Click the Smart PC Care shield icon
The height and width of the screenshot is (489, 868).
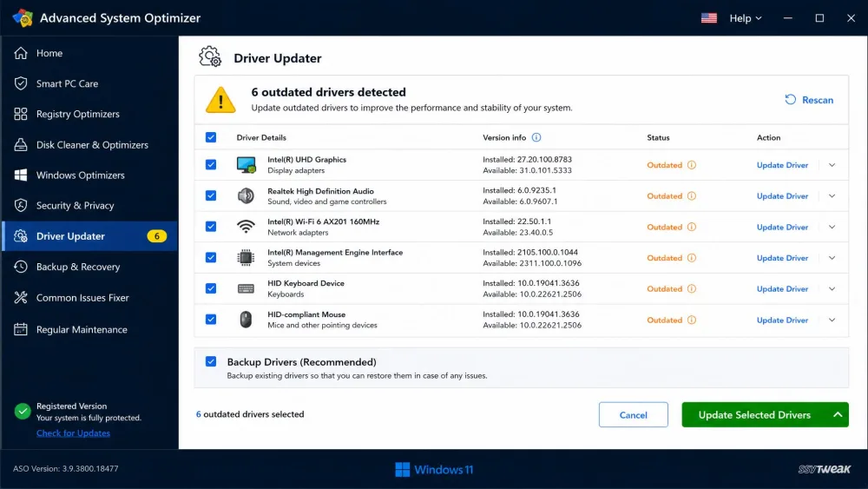click(21, 83)
